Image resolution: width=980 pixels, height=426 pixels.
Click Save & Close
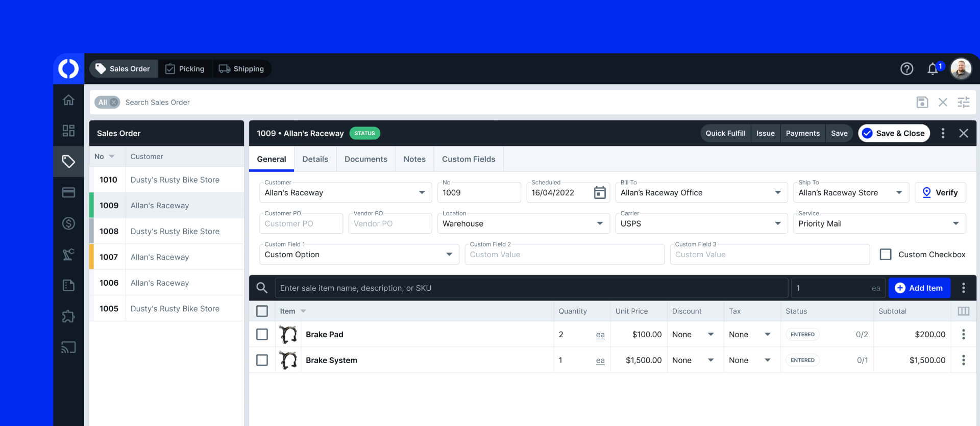[x=894, y=133]
